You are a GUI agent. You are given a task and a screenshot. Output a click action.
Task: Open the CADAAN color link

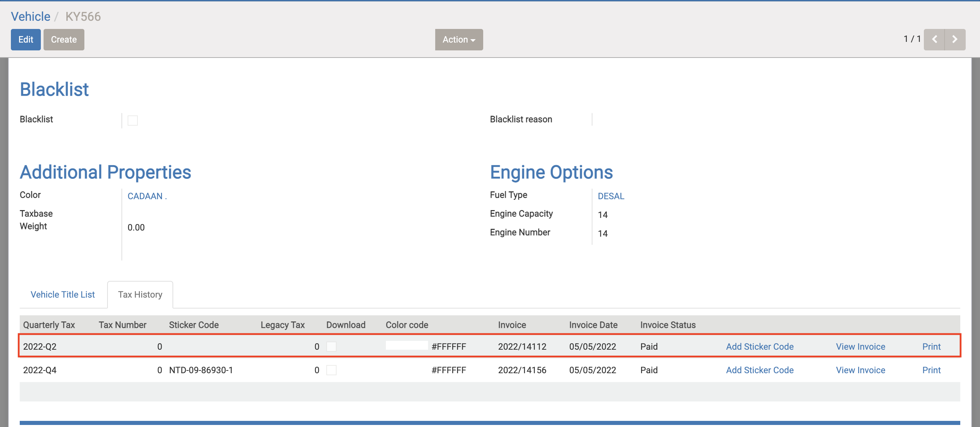point(147,196)
